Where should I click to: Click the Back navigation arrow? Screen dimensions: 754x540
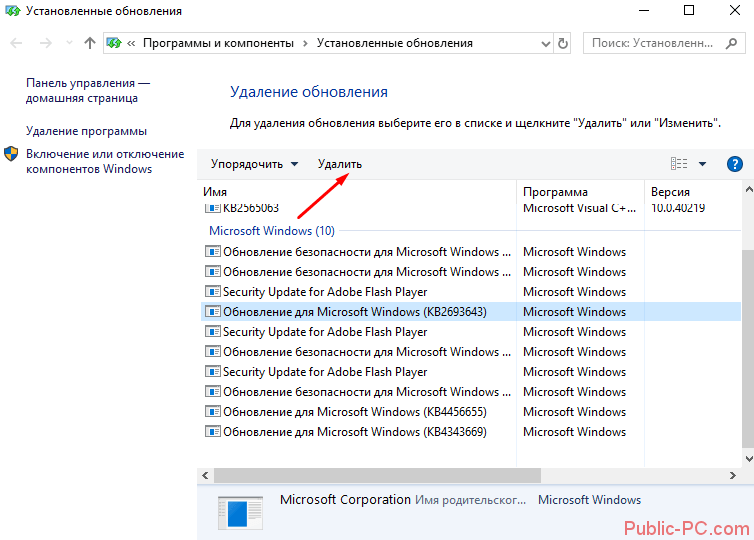tap(16, 43)
